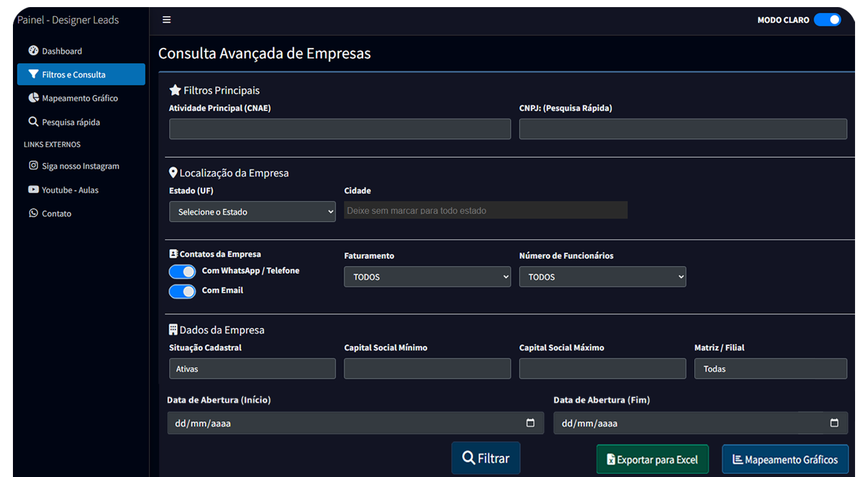Screen dimensions: 868x477
Task: Disable the Com Email toggle
Action: click(182, 291)
